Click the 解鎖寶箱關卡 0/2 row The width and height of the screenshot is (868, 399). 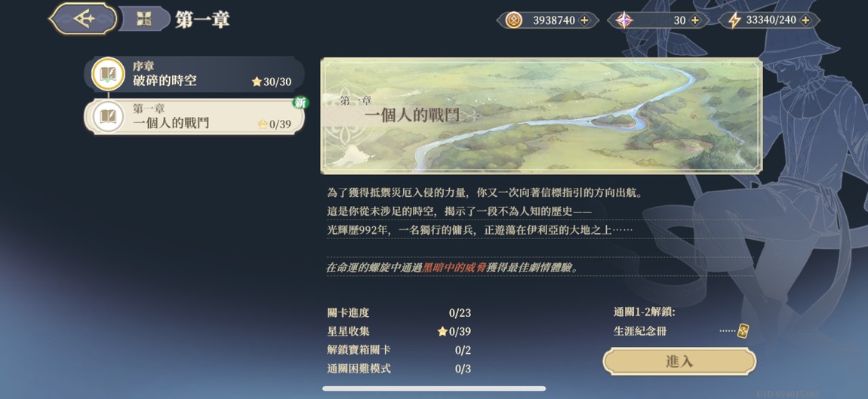399,350
